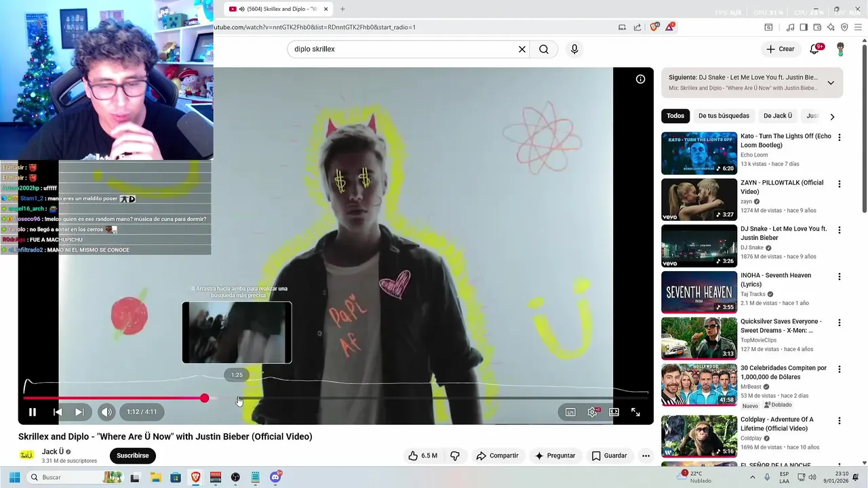
Task: Open options for DJ Snake video
Action: pyautogui.click(x=839, y=230)
